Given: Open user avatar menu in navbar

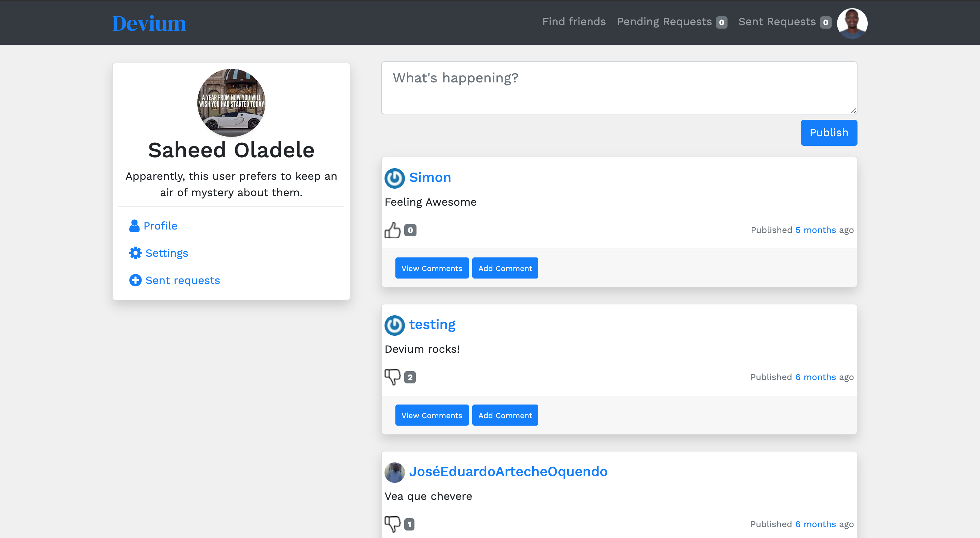Looking at the screenshot, I should click(852, 23).
